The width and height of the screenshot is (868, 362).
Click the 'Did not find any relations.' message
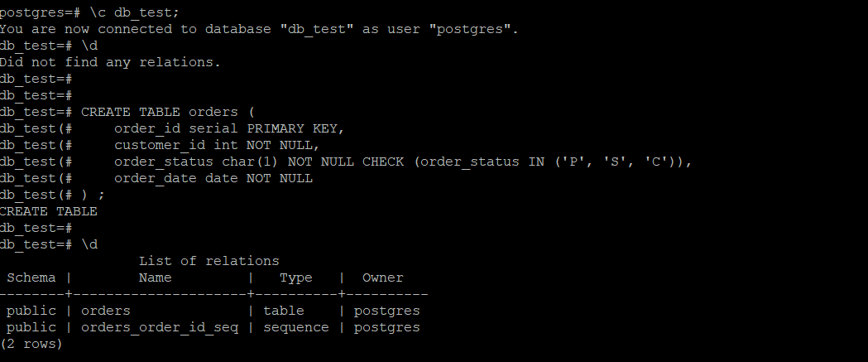click(110, 62)
